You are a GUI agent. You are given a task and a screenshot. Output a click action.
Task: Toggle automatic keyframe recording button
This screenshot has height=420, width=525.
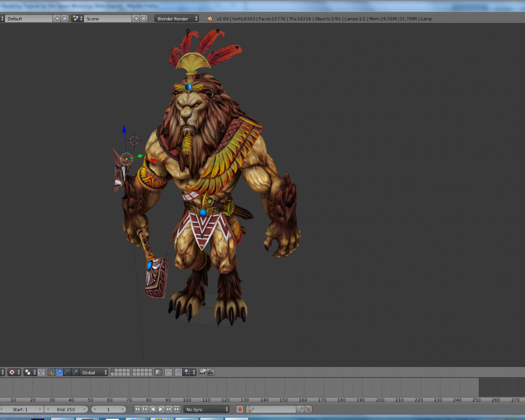[240, 409]
